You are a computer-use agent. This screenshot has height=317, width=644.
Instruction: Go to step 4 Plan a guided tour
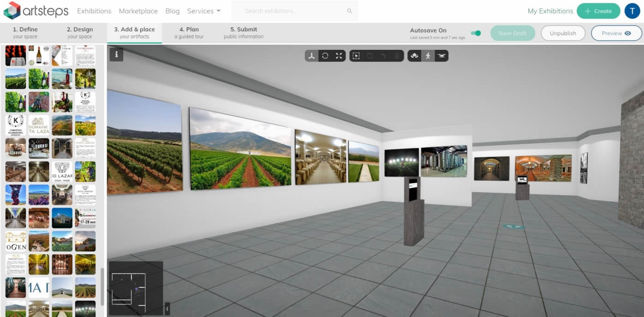(189, 33)
